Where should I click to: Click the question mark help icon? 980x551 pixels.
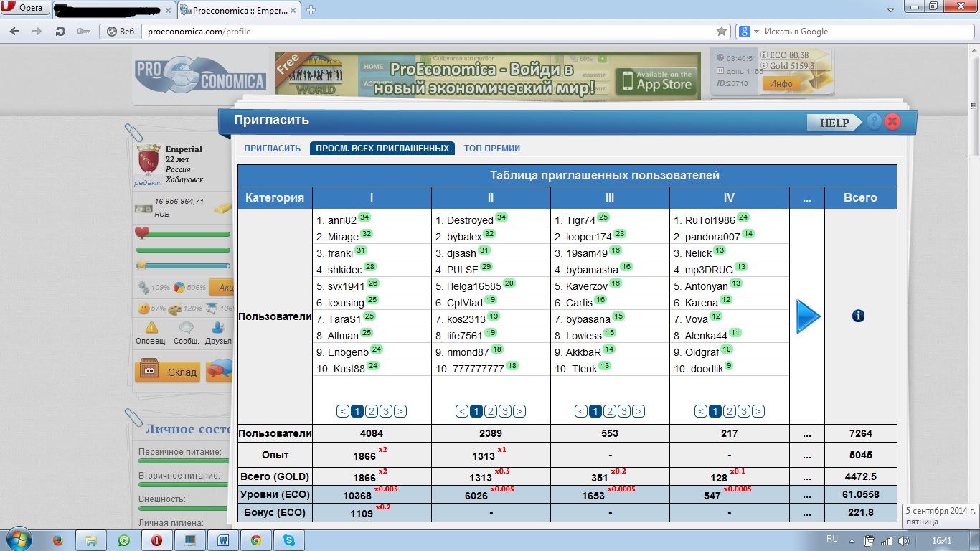873,121
